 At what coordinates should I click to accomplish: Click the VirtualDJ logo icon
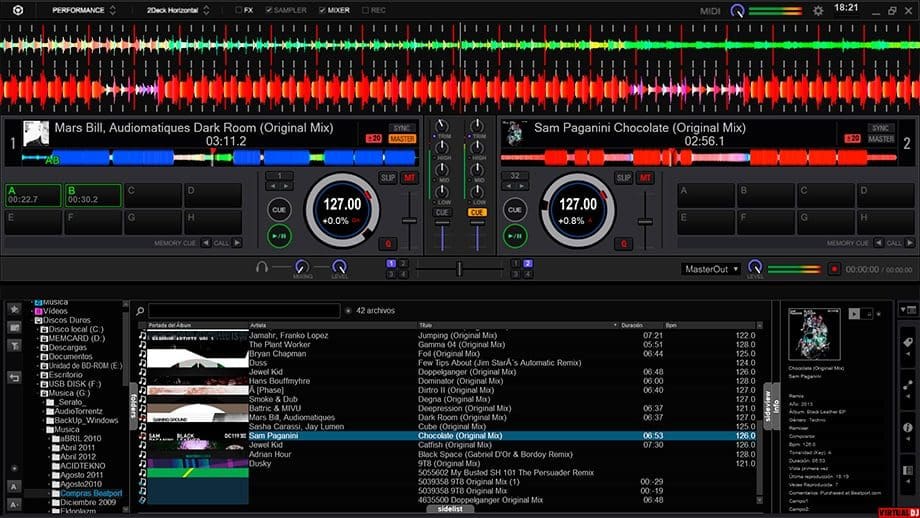point(18,10)
